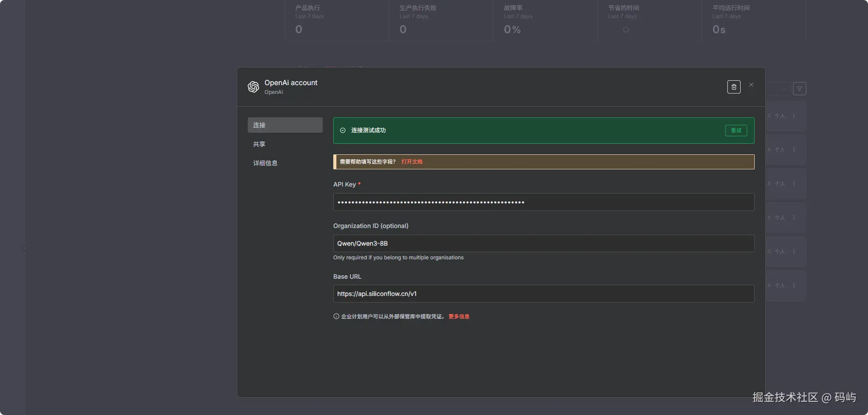Select the 详细信息 tab

click(x=285, y=163)
